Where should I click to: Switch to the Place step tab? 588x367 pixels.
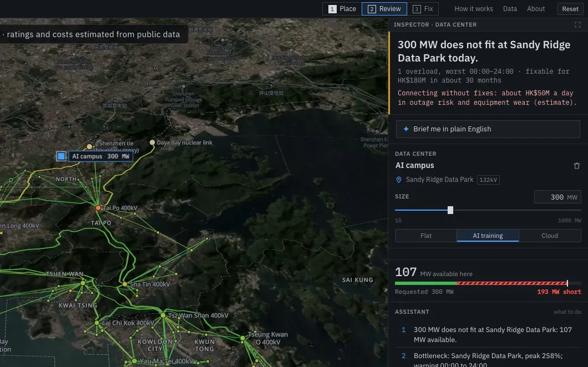pyautogui.click(x=342, y=9)
